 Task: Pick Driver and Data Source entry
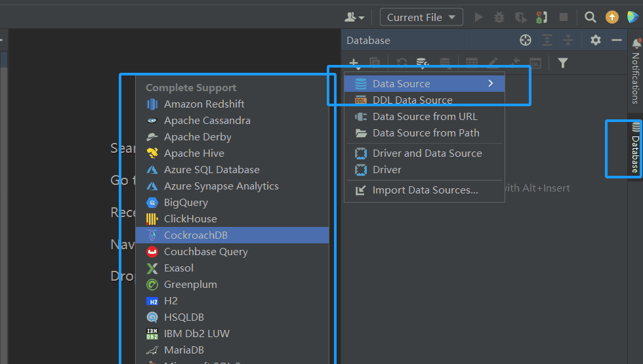pyautogui.click(x=426, y=153)
